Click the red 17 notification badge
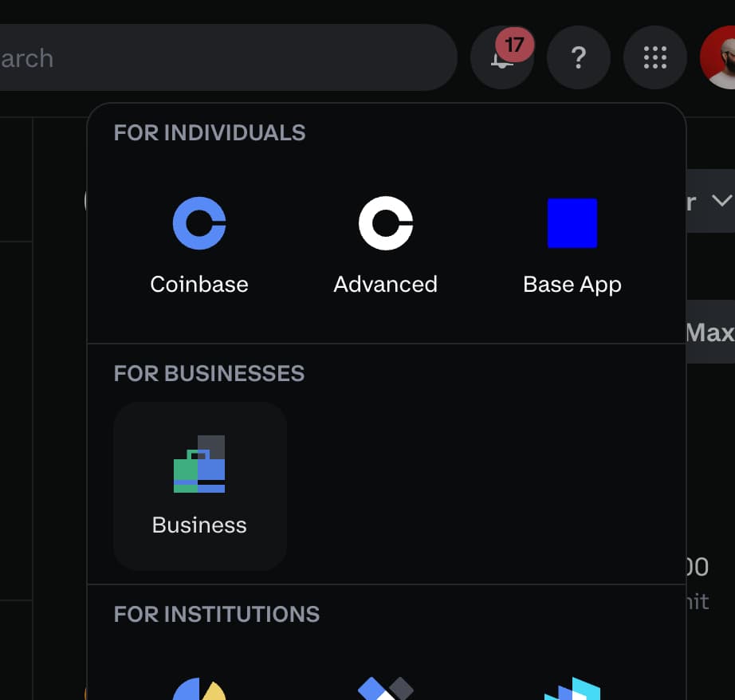The height and width of the screenshot is (700, 735). pyautogui.click(x=514, y=45)
